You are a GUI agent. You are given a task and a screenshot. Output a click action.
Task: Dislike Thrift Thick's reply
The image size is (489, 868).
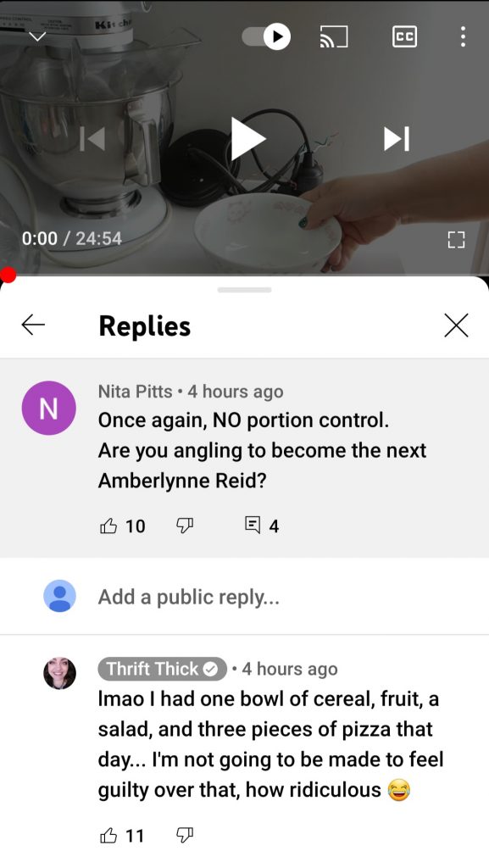(185, 835)
